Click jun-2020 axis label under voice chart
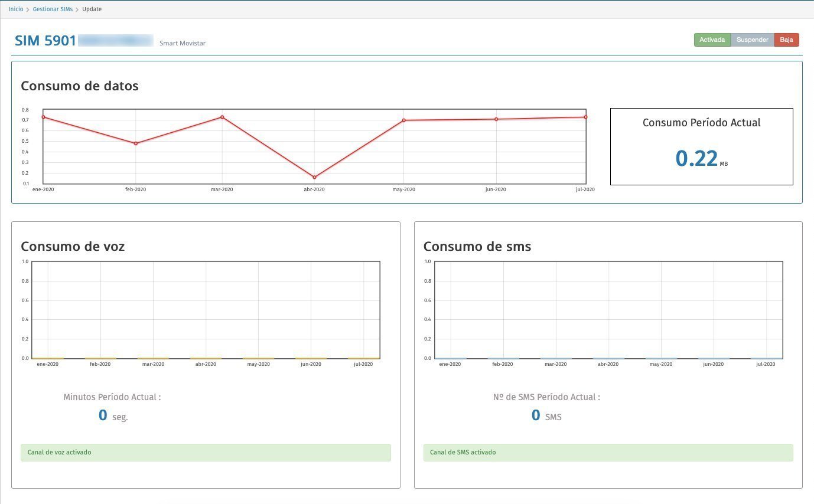 [x=311, y=364]
